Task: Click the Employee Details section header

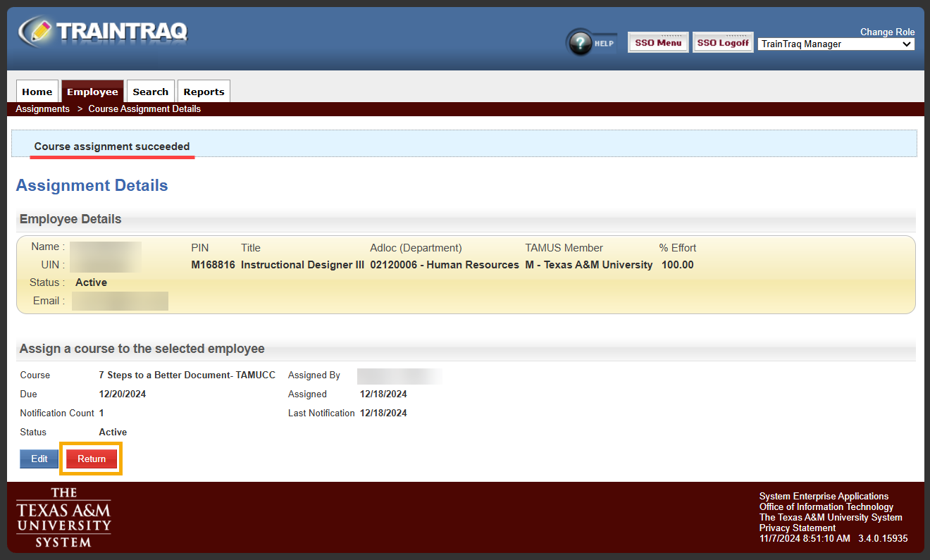Action: [x=70, y=219]
